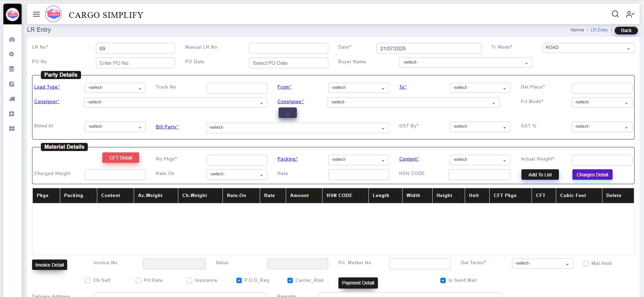Expand the Buyer Name dropdown

click(x=465, y=63)
